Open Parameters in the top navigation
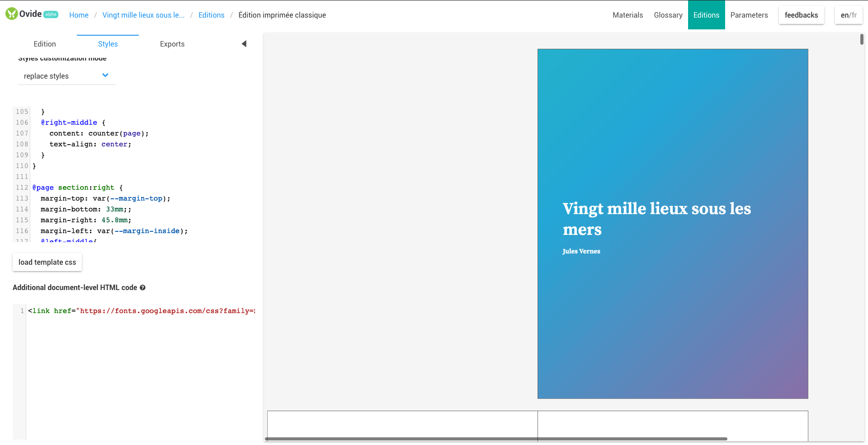Screen dimensions: 868x445 click(x=749, y=15)
